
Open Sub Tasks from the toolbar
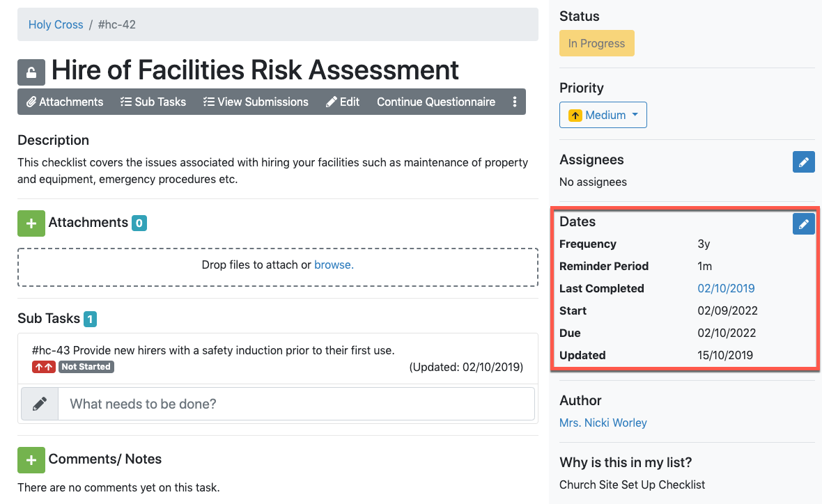153,102
